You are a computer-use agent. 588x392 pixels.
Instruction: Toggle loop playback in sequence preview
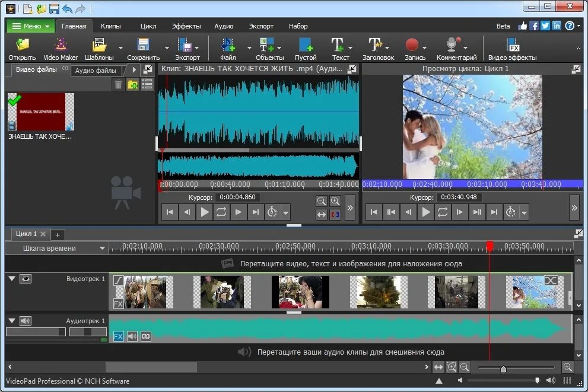(443, 212)
